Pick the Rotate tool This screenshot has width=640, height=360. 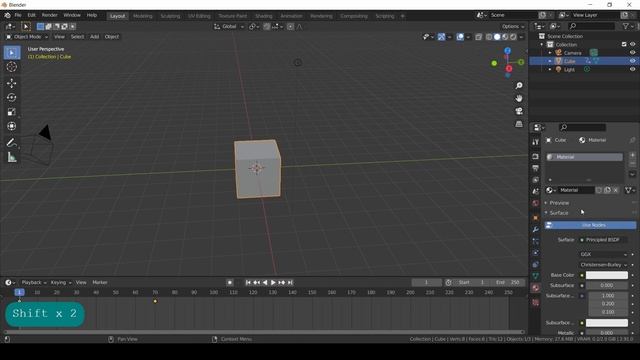point(12,98)
